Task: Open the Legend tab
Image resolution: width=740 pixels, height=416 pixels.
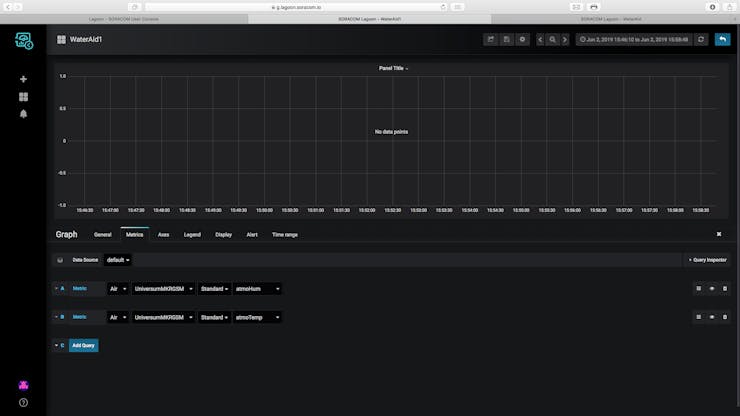Action: click(x=192, y=235)
